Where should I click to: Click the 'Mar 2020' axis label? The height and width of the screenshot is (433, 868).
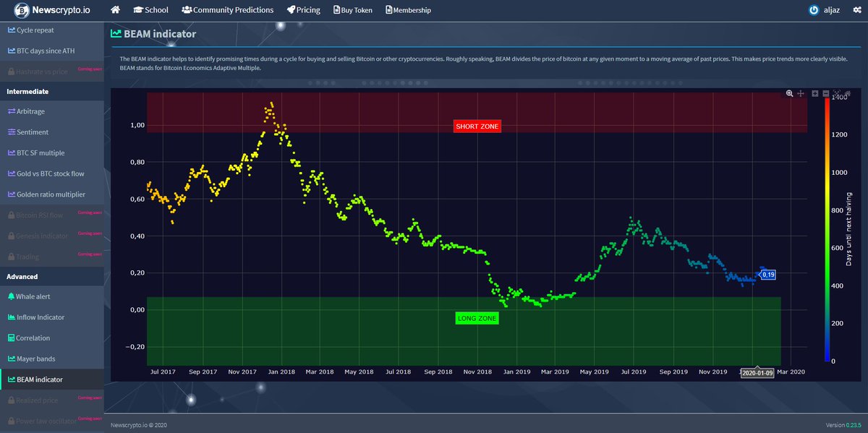click(790, 372)
